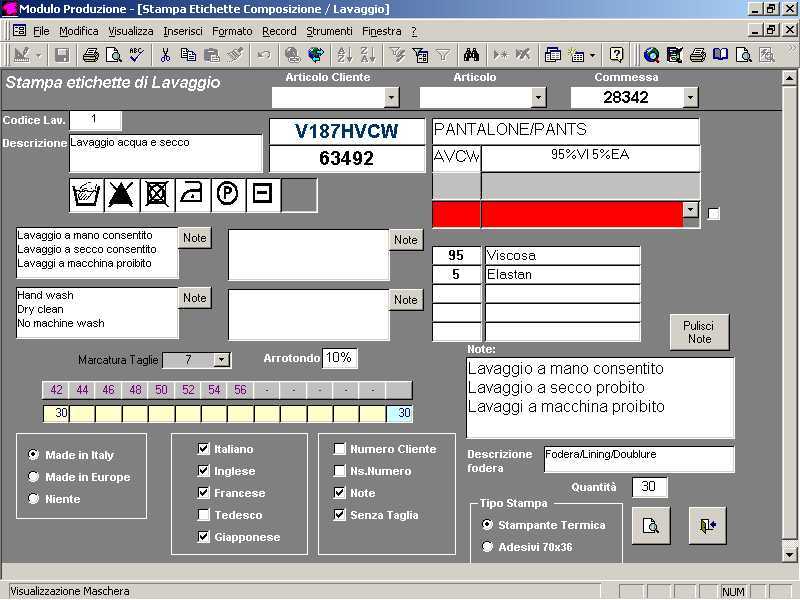Click the Copy icon in toolbar
The height and width of the screenshot is (600, 800).
188,55
